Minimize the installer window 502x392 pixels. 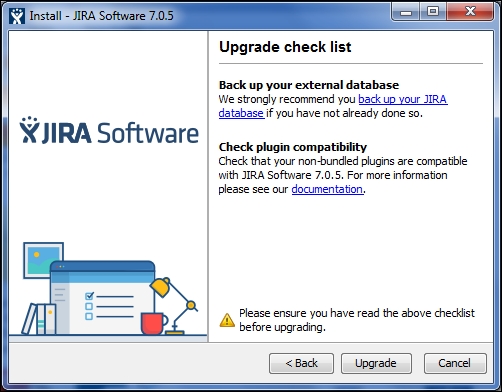(406, 13)
